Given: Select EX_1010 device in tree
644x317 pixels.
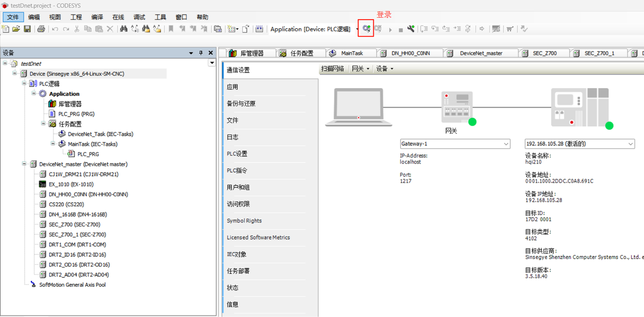Looking at the screenshot, I should click(x=70, y=184).
